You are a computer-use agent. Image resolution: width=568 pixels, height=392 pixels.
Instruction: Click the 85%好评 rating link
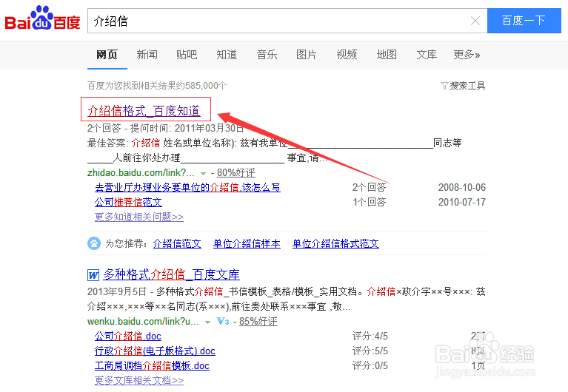[x=258, y=322]
